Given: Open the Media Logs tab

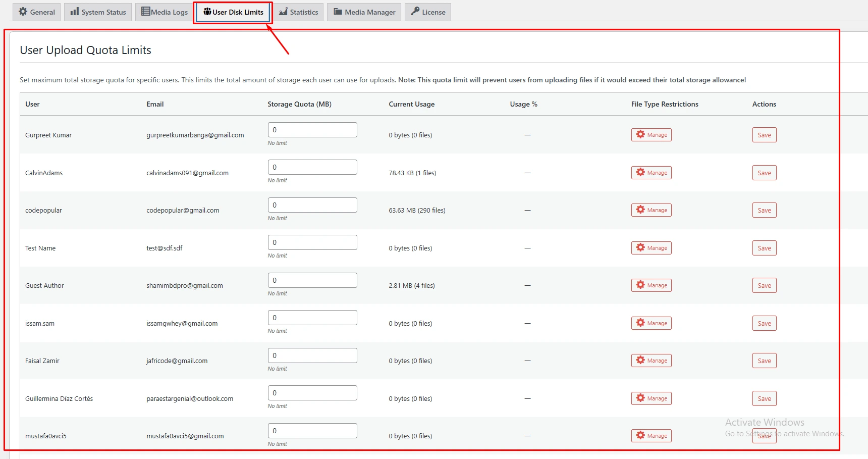Looking at the screenshot, I should (x=164, y=11).
